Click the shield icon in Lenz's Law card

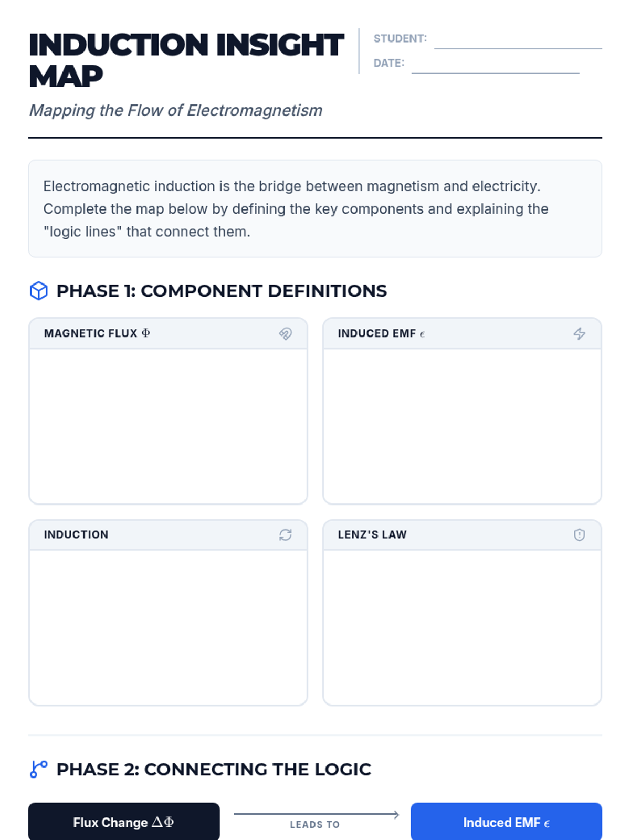pyautogui.click(x=579, y=534)
